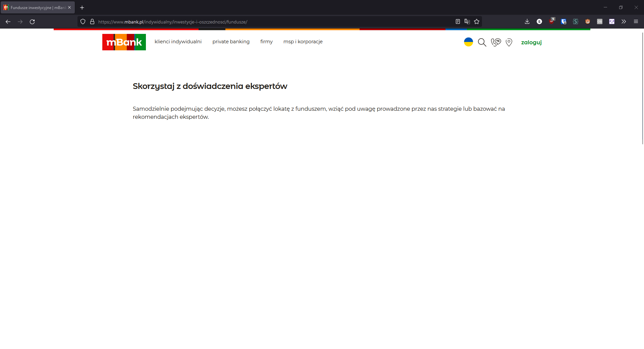644x349 pixels.
Task: Open the msp i korporacje section
Action: [x=303, y=42]
